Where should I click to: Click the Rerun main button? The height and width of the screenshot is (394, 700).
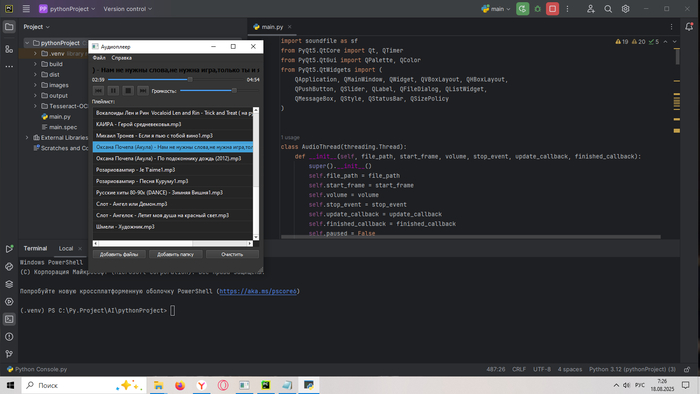522,9
